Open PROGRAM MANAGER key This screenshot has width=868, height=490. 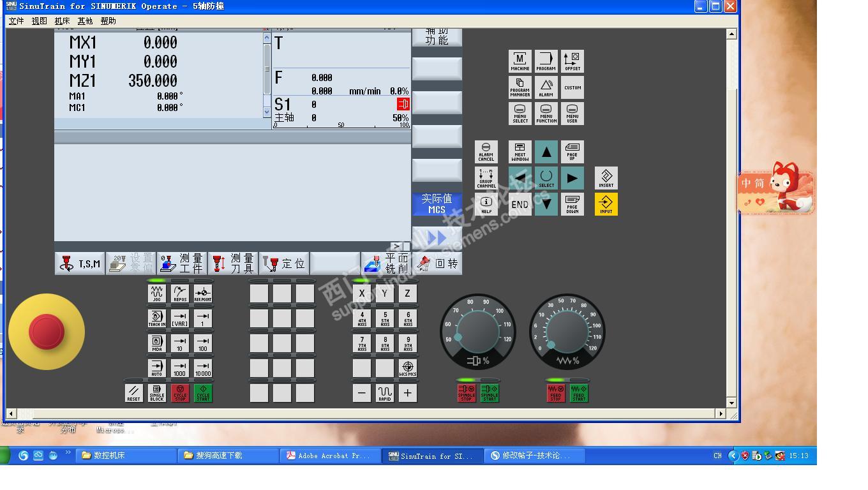[520, 87]
